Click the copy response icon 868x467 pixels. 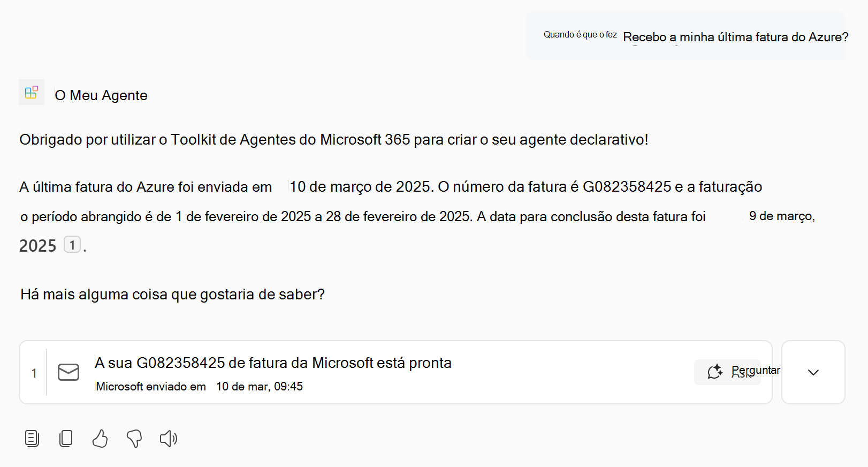pyautogui.click(x=66, y=439)
